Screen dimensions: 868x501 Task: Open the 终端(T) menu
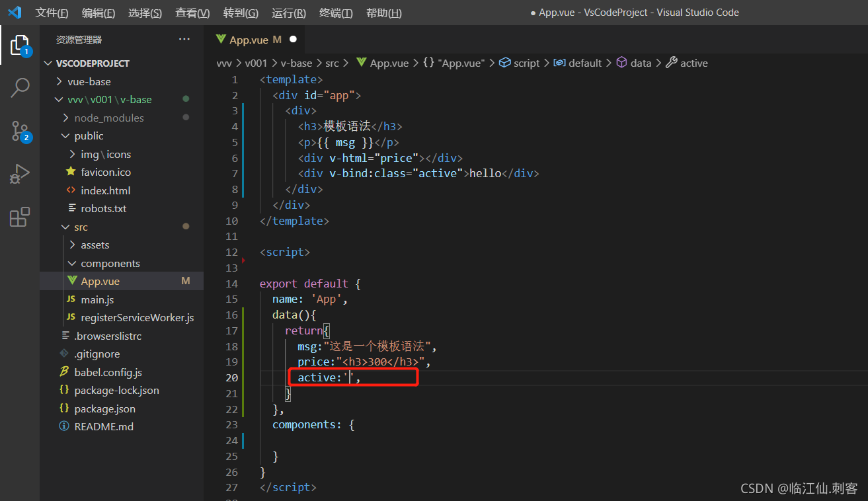(336, 13)
